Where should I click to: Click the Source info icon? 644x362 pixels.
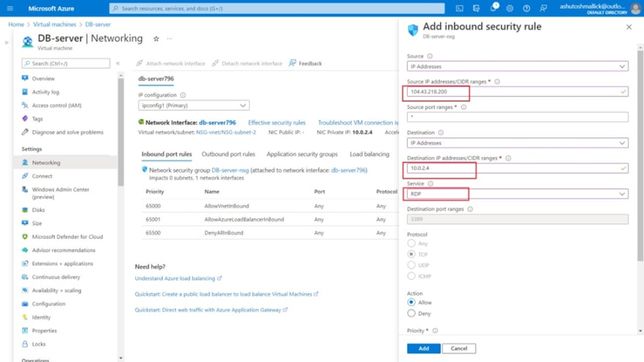click(430, 56)
